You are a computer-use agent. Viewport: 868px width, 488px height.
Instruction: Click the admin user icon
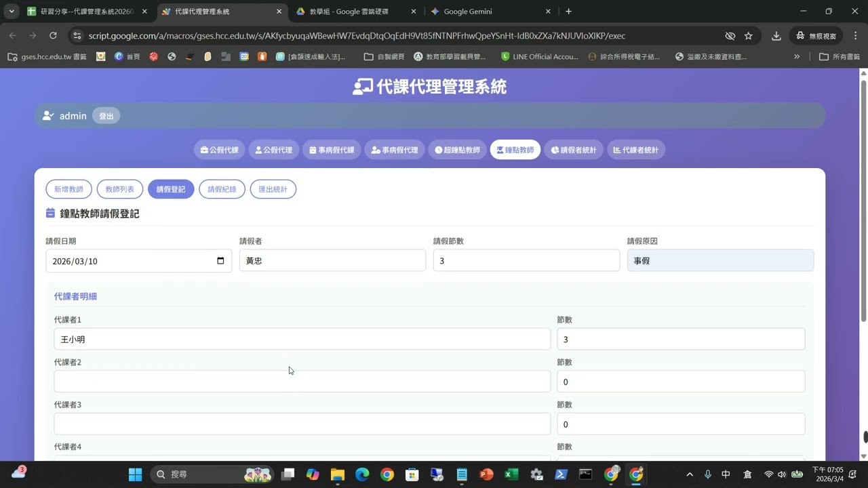pyautogui.click(x=48, y=116)
